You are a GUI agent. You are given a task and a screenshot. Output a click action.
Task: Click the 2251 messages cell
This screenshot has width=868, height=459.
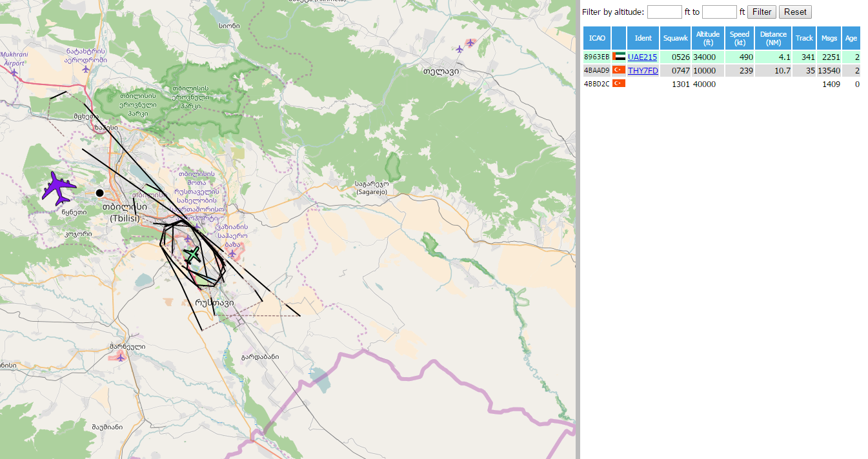[829, 57]
